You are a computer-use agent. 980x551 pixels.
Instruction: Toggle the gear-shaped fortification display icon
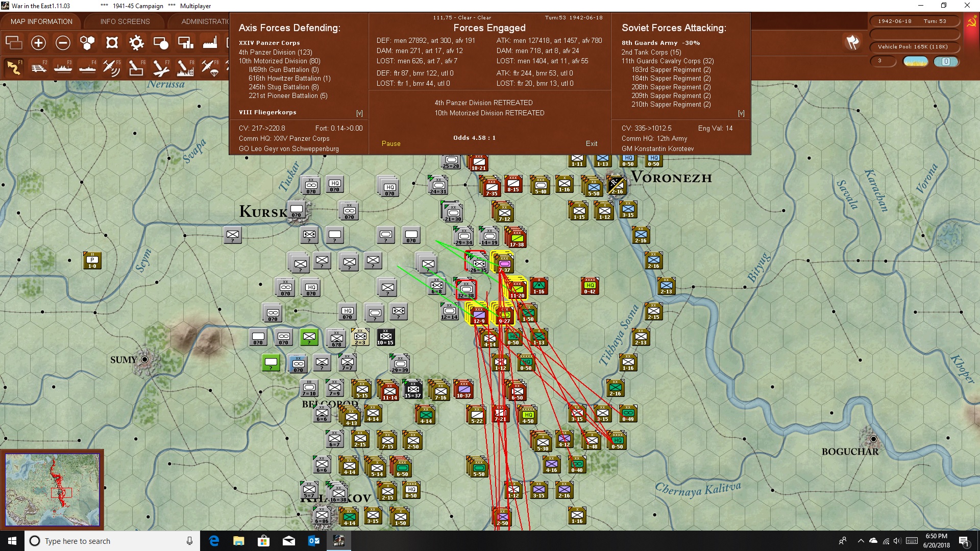click(x=136, y=43)
